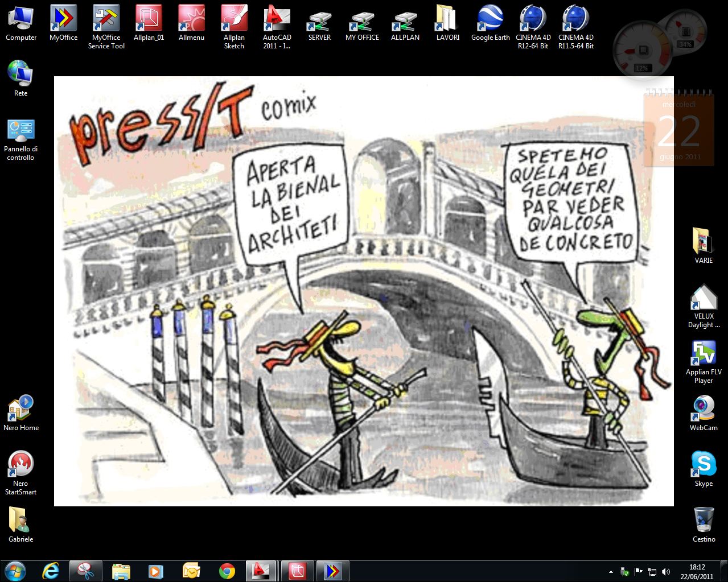Open the Rete network icon
728x582 pixels.
[x=20, y=79]
